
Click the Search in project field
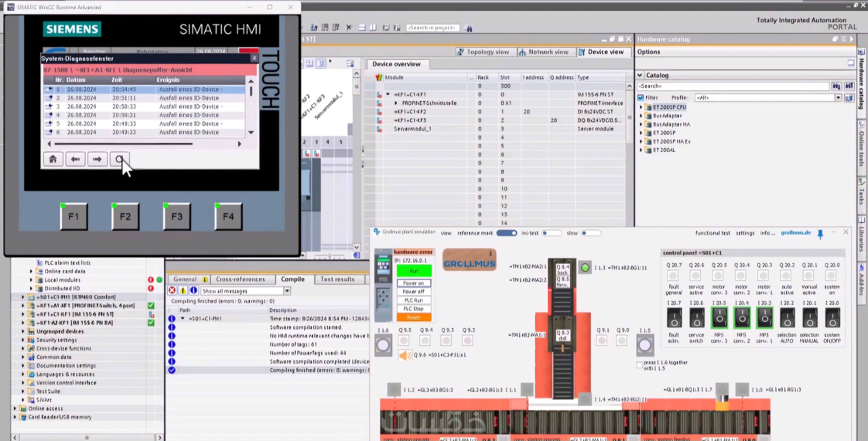point(432,28)
